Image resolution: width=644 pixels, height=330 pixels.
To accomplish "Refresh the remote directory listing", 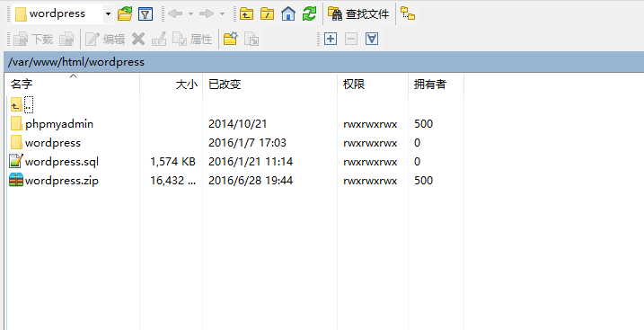I will 309,14.
